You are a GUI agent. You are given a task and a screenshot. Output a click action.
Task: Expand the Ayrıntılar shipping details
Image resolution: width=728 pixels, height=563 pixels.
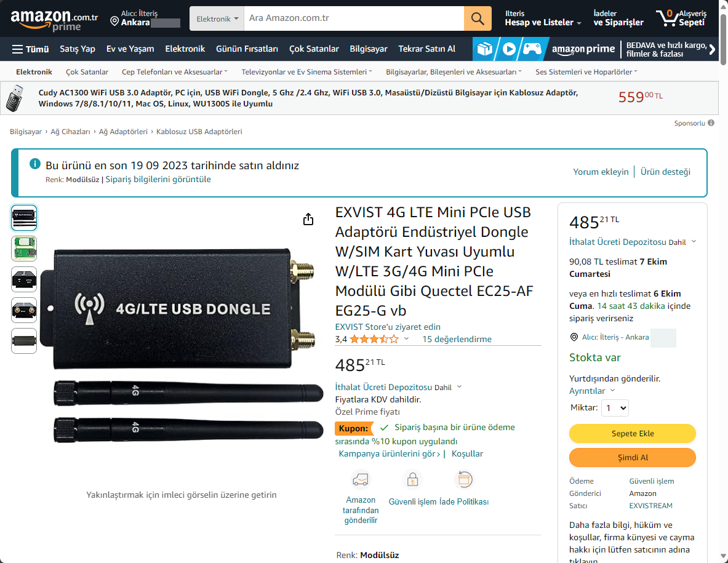592,391
